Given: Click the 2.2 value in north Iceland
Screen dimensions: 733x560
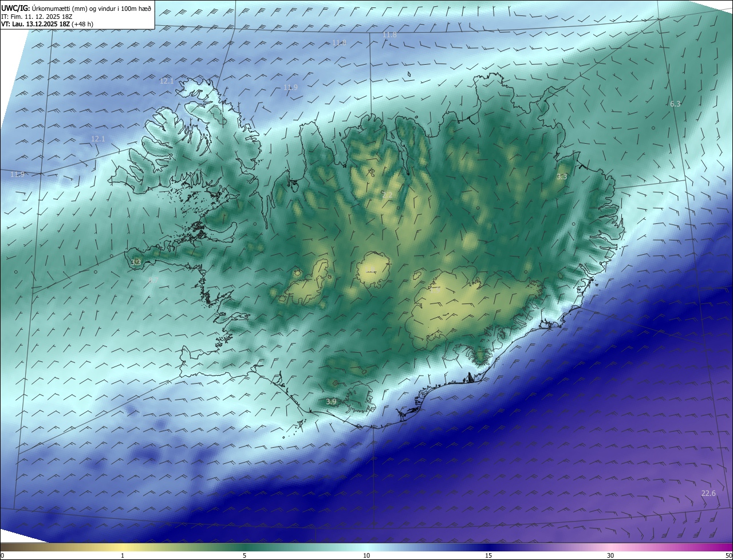Looking at the screenshot, I should click(x=387, y=195).
